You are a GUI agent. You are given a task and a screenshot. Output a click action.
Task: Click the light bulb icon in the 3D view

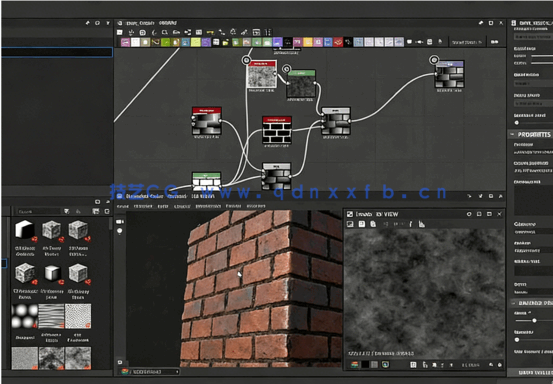pos(120,231)
